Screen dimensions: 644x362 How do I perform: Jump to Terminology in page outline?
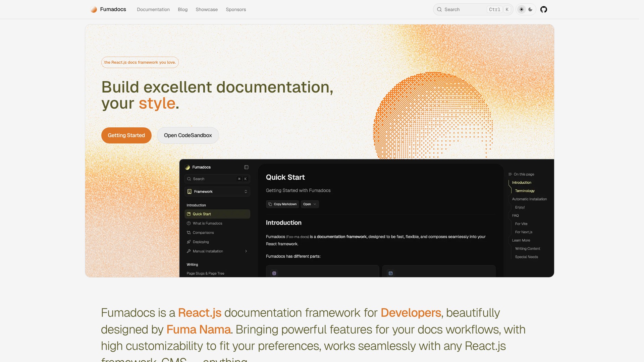(525, 191)
